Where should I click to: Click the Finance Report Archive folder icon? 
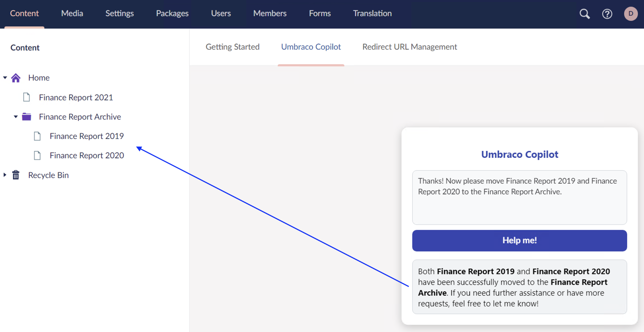pos(26,117)
